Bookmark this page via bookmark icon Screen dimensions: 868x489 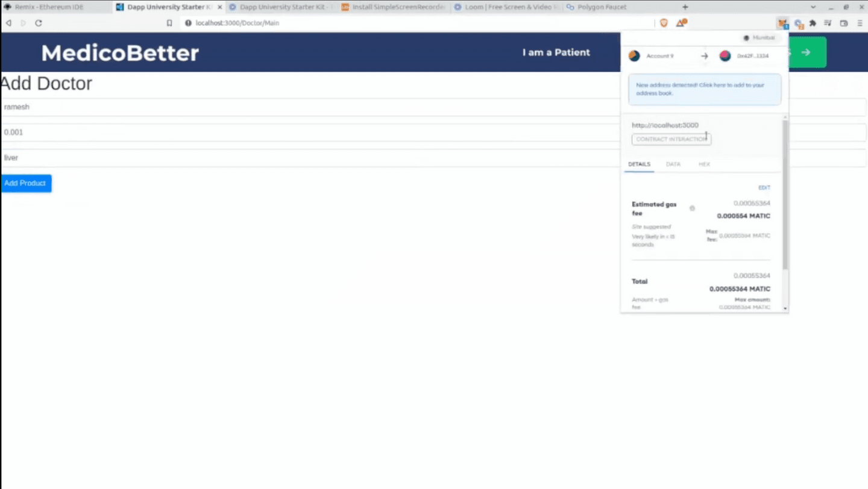tap(169, 23)
